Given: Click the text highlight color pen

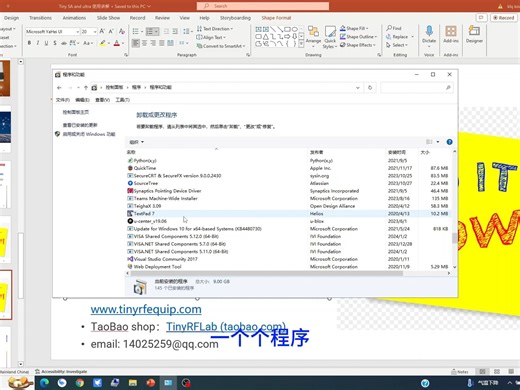Looking at the screenshot, I should (x=103, y=43).
